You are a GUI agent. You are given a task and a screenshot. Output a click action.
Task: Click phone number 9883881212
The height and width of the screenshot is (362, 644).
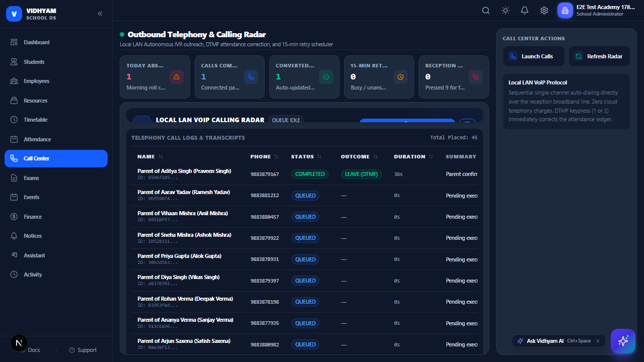265,196
